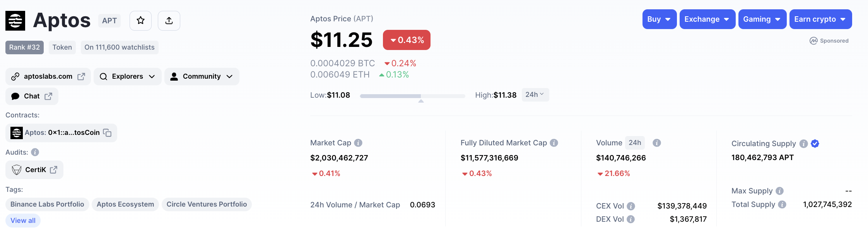868x238 pixels.
Task: Click the Max Supply info icon
Action: (780, 191)
